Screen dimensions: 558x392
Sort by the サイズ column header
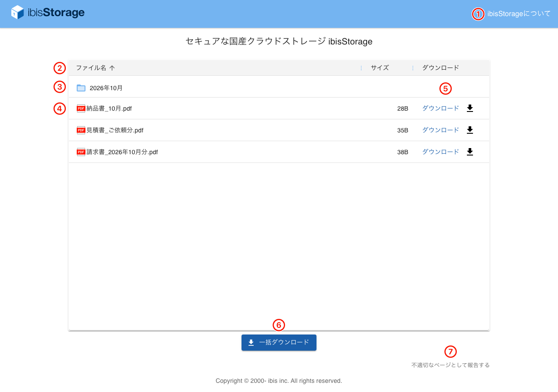click(380, 68)
